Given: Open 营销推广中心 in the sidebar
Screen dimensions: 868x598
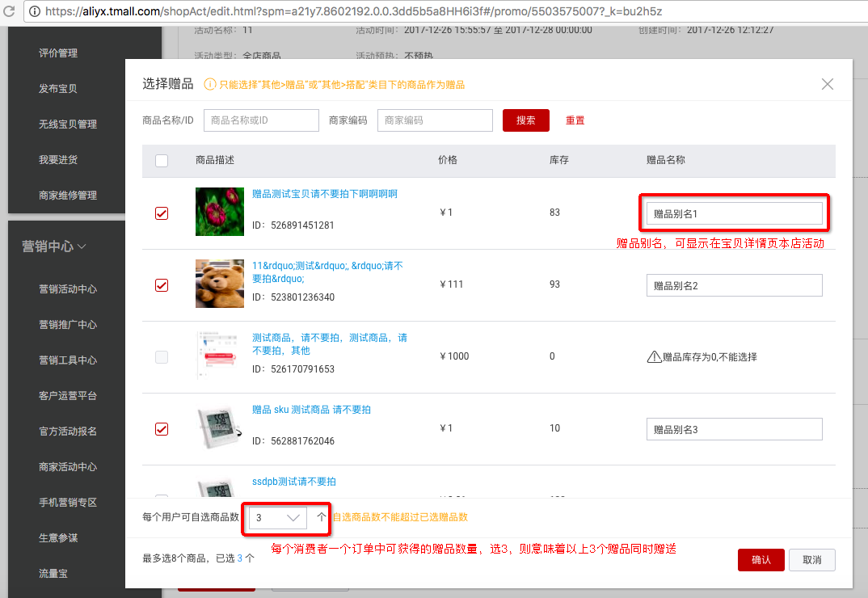Looking at the screenshot, I should 68,325.
